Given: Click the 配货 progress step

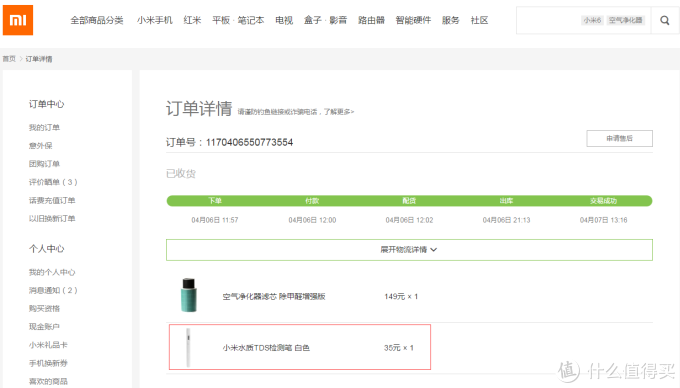Looking at the screenshot, I should pyautogui.click(x=409, y=201).
